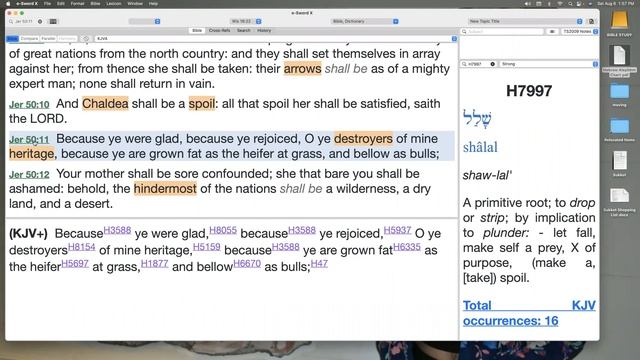The height and width of the screenshot is (360, 640).
Task: Click Strong's number H47 after 'bulls'
Action: coord(319,264)
